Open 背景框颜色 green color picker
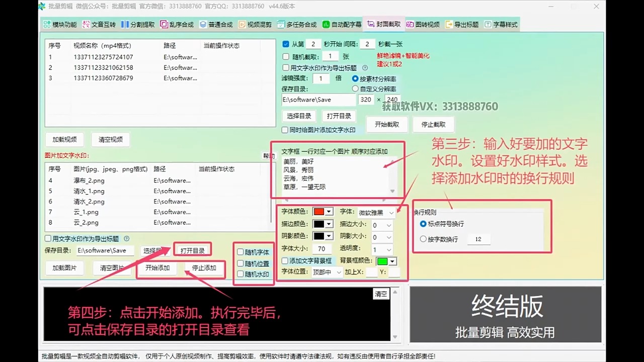This screenshot has height=362, width=644. coord(386,261)
